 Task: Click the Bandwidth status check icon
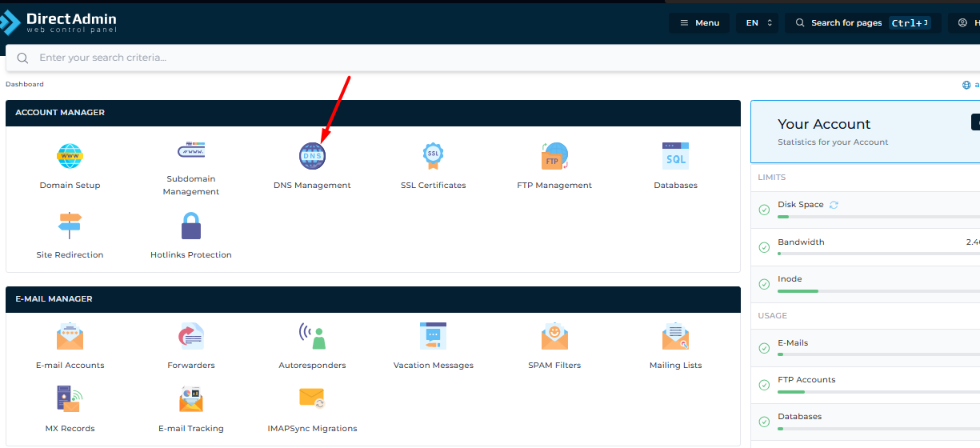click(x=764, y=248)
